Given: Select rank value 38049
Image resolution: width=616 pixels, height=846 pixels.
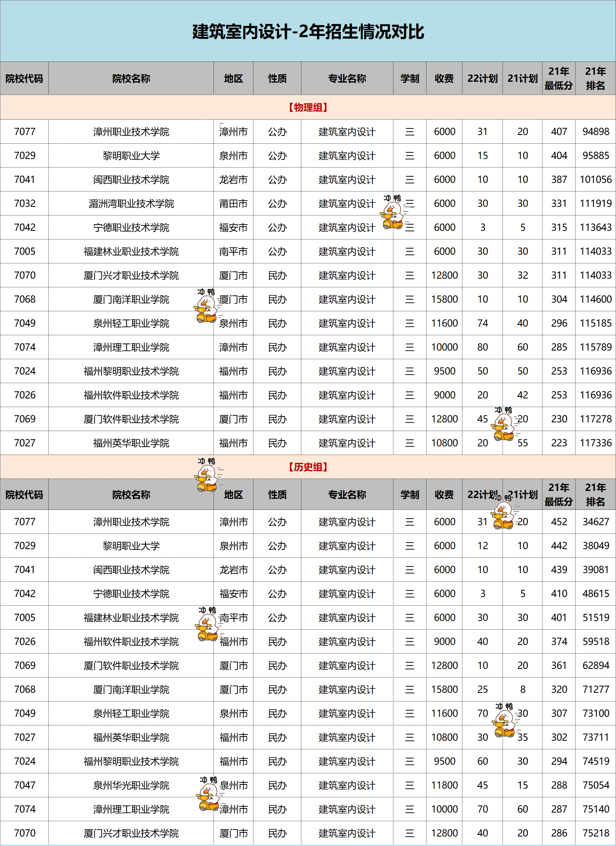Looking at the screenshot, I should tap(596, 546).
